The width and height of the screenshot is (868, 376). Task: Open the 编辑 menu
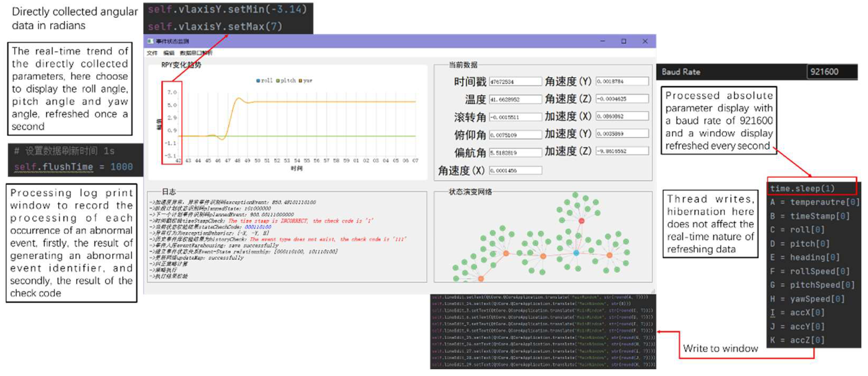[169, 53]
